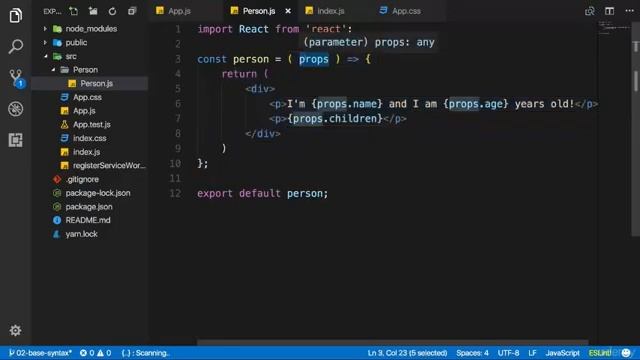Screen dimensions: 640x360
Task: Click line number 12 in the gutter
Action: [175, 193]
